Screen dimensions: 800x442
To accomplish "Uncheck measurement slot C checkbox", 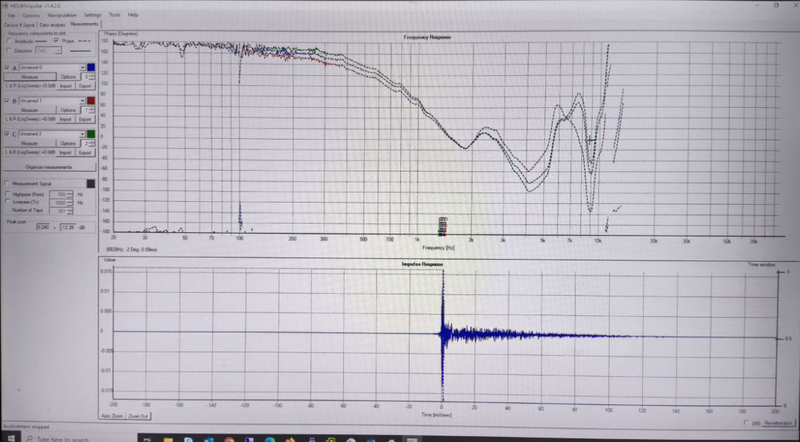I will (7, 134).
